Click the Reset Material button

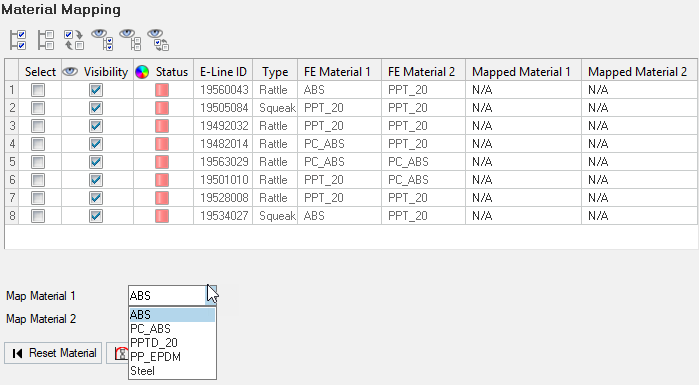coord(53,353)
